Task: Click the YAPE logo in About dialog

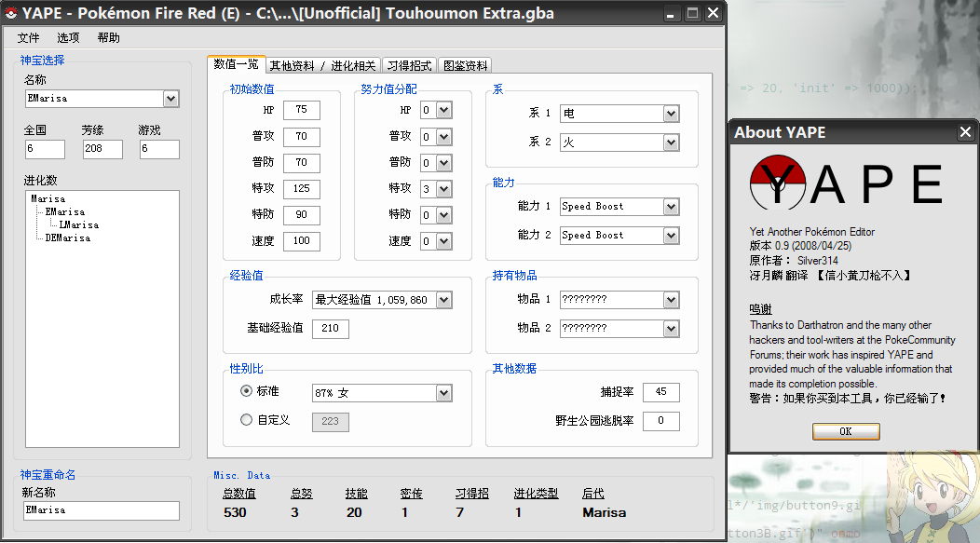Action: 846,183
